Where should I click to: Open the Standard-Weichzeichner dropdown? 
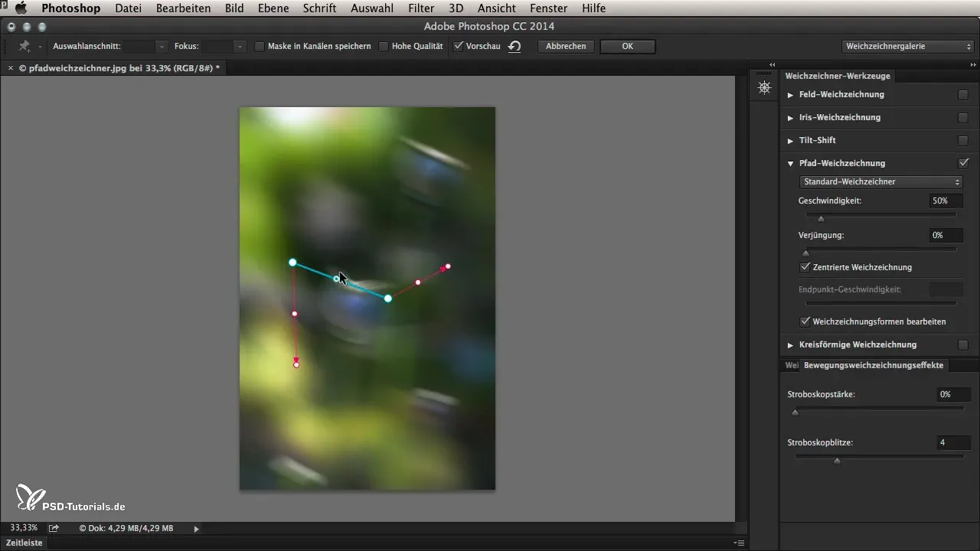pos(880,182)
